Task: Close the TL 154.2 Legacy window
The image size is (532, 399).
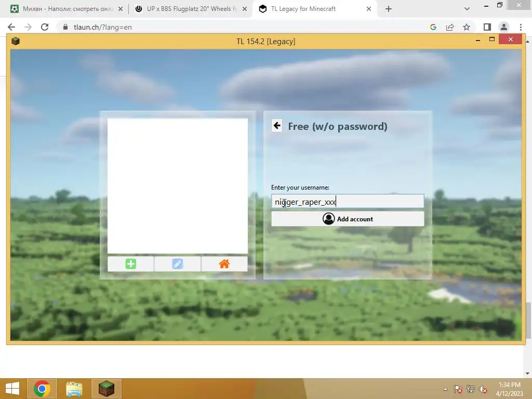Action: click(x=511, y=39)
